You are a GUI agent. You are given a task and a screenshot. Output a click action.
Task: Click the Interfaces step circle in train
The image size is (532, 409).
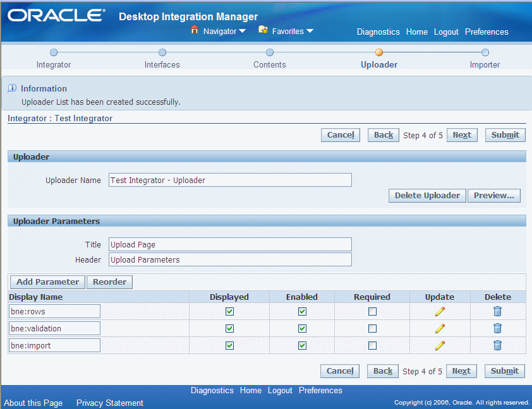tap(162, 52)
